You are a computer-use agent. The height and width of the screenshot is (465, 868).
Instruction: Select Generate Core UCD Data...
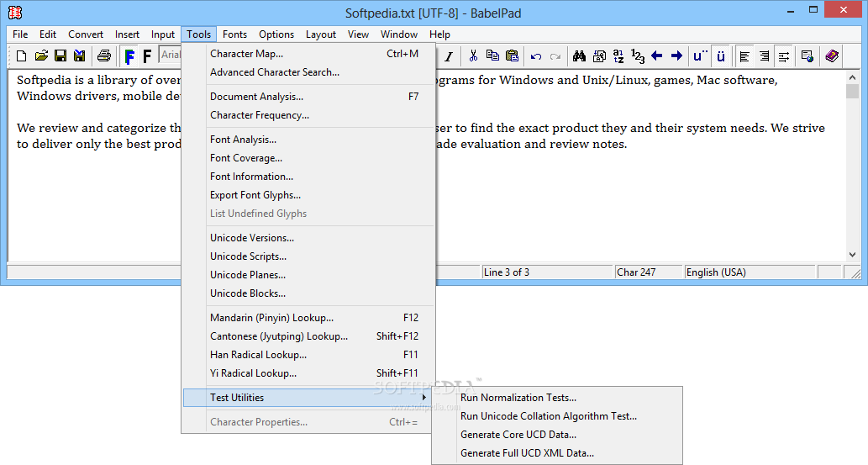(557, 435)
